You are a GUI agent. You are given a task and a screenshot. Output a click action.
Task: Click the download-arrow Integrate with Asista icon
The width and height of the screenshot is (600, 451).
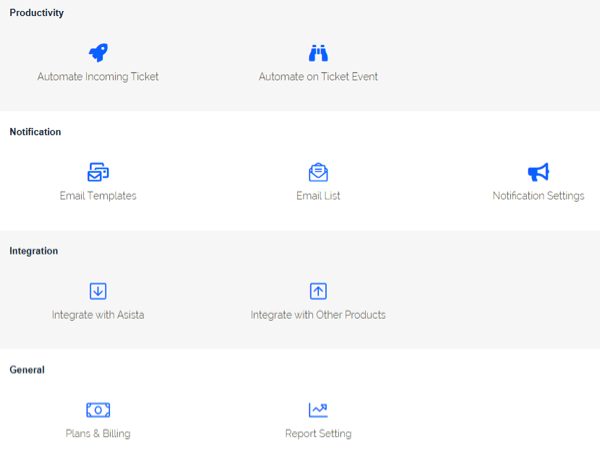pyautogui.click(x=98, y=291)
